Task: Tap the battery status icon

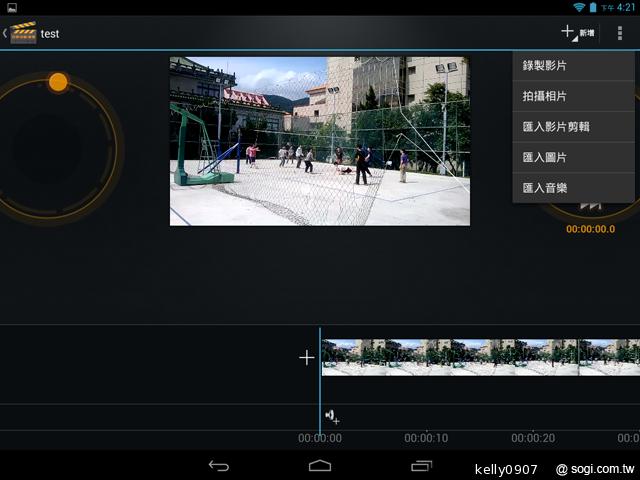Action: 593,7
